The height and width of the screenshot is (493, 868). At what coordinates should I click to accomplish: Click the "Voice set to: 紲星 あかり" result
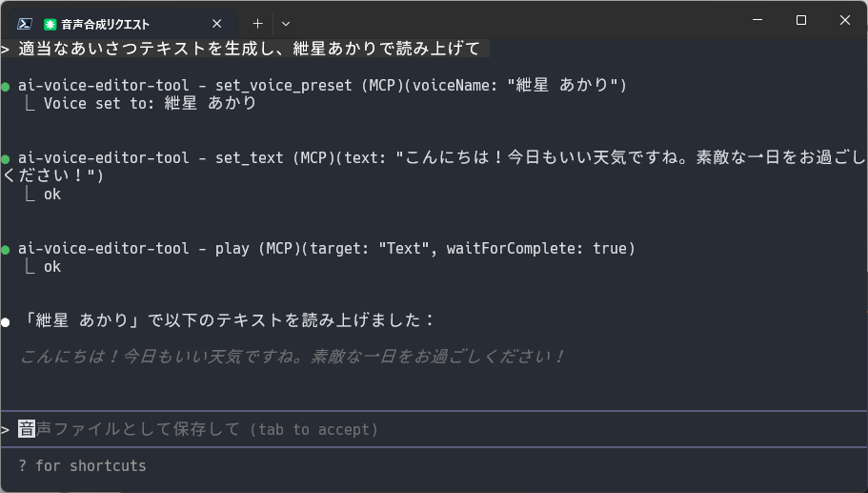tap(150, 103)
